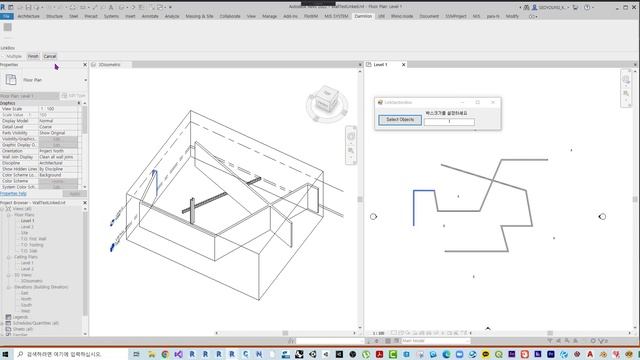Click the signed-in user account icon
Viewport: 640px width, 360px height.
pyautogui.click(x=534, y=7)
